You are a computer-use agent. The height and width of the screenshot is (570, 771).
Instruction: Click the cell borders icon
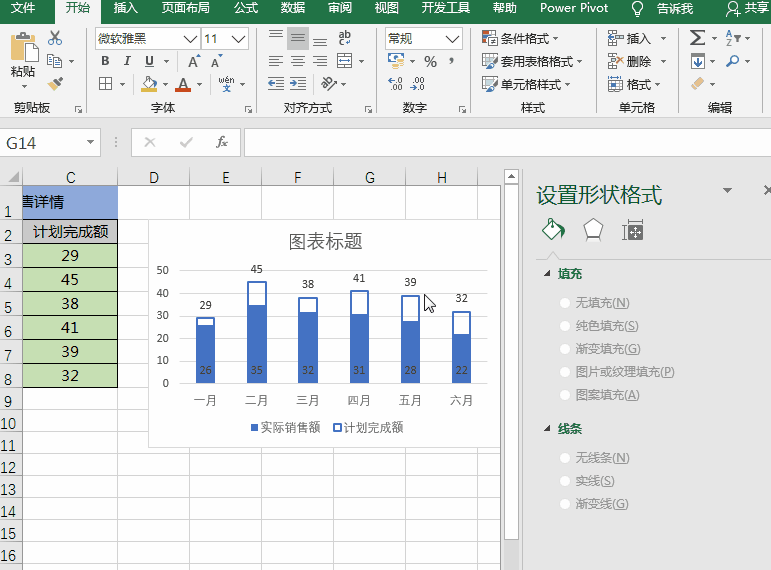(106, 84)
